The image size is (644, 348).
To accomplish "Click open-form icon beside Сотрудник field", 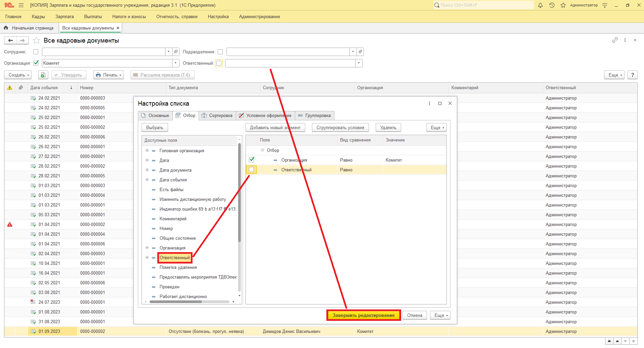I will tap(176, 52).
